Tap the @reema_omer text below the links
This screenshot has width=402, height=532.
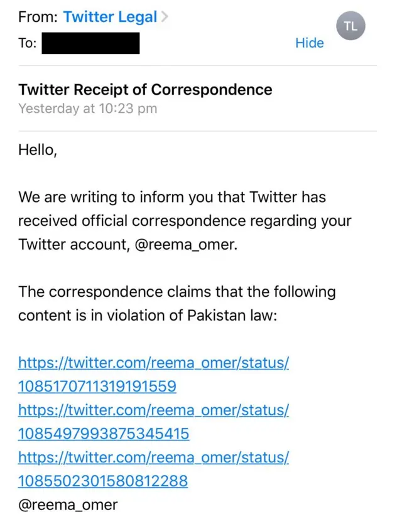coord(68,505)
